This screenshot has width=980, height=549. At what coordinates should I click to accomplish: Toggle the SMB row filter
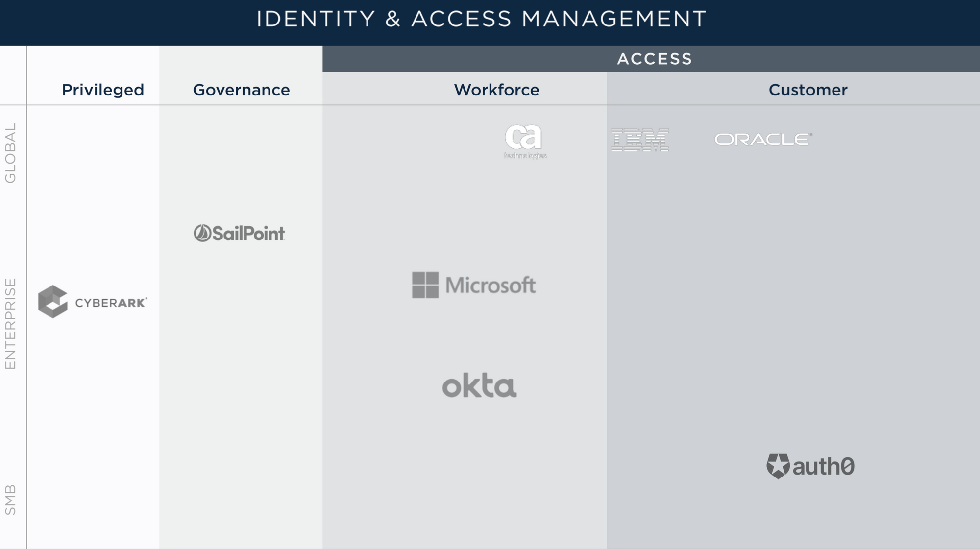[11, 497]
